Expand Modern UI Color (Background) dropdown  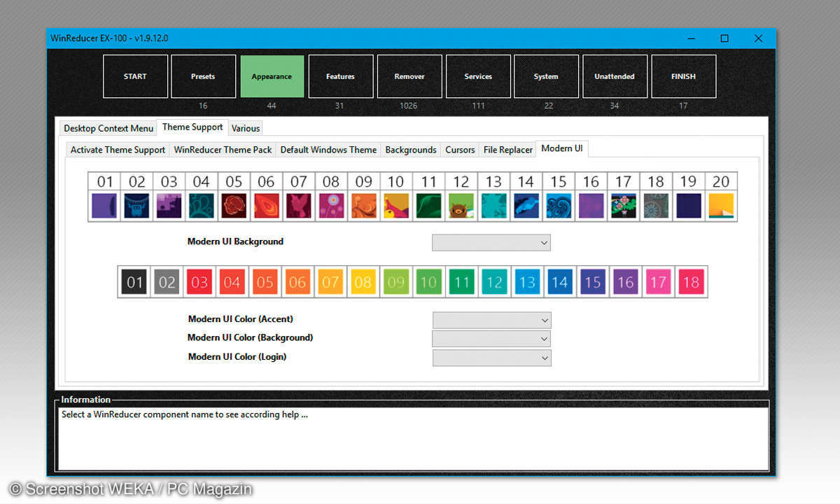(492, 339)
